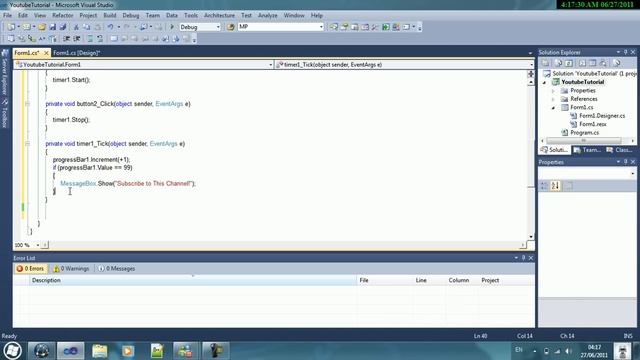This screenshot has width=640, height=360.
Task: Open the Architecture menu
Action: [x=219, y=15]
